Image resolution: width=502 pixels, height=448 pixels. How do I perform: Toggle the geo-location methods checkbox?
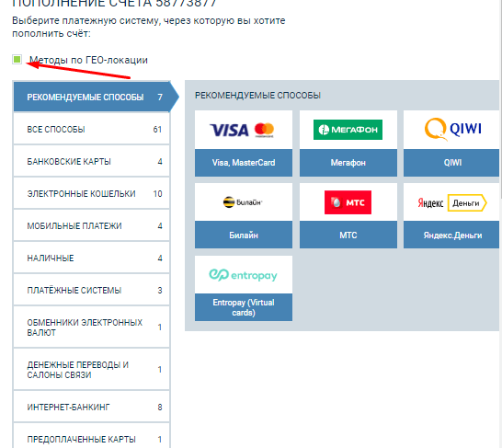coord(17,59)
